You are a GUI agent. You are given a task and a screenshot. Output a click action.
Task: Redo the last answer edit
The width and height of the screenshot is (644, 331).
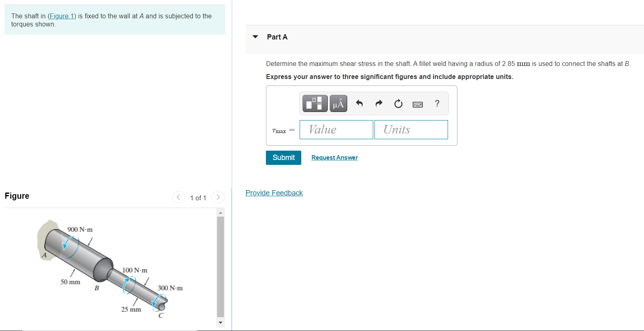pyautogui.click(x=379, y=103)
